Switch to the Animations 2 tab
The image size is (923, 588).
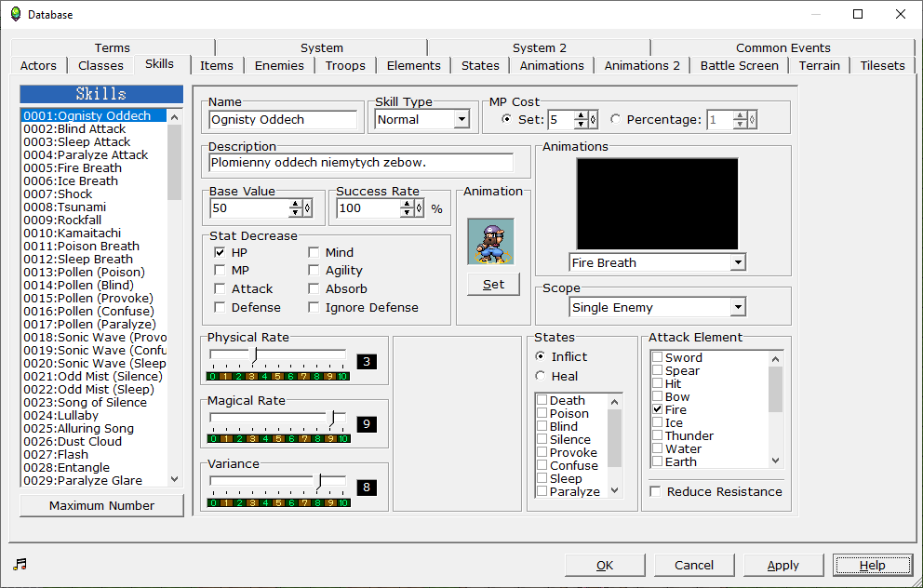[x=642, y=65]
